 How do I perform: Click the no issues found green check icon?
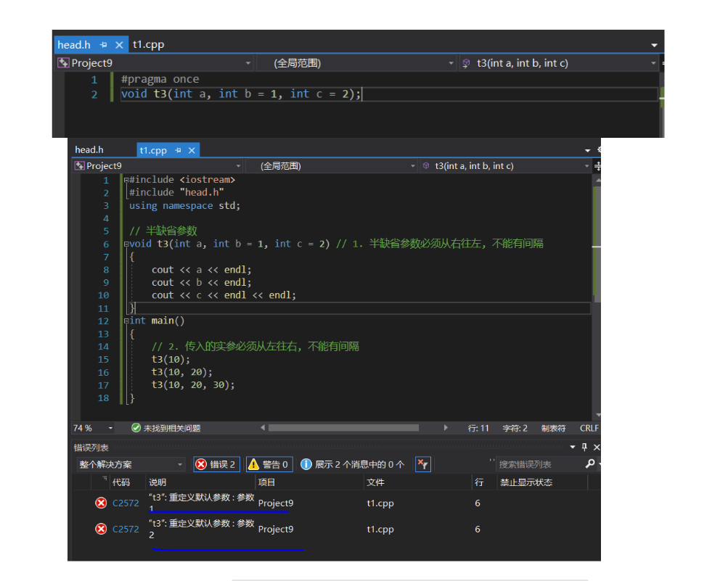pyautogui.click(x=136, y=428)
